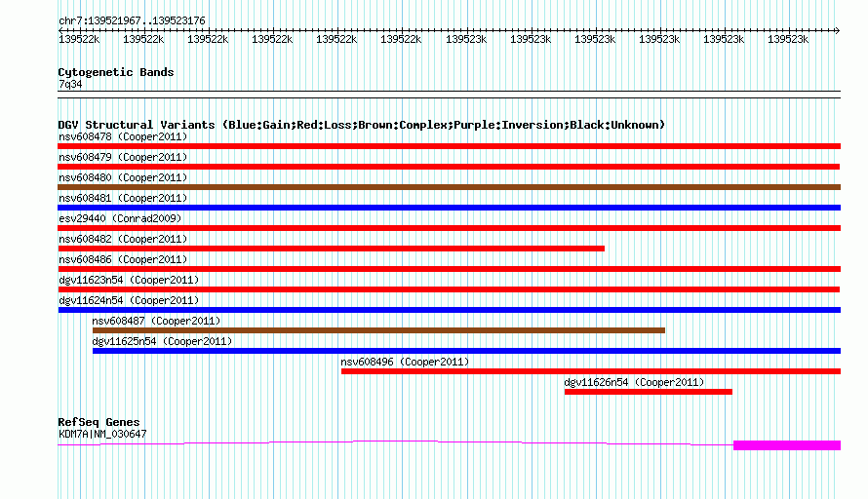Screen dimensions: 868x499
Task: Click the thin magenta KDM7A intron line
Action: [395, 441]
